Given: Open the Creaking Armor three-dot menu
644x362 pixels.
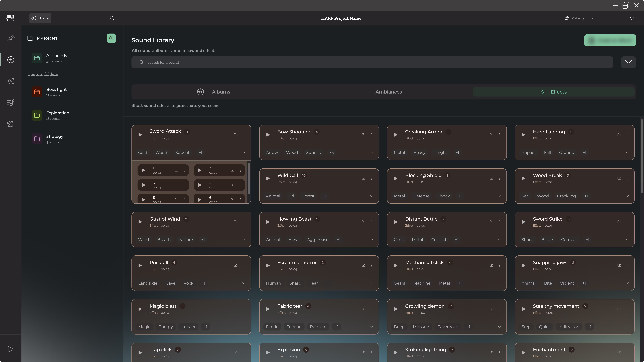Looking at the screenshot, I should pos(499,135).
